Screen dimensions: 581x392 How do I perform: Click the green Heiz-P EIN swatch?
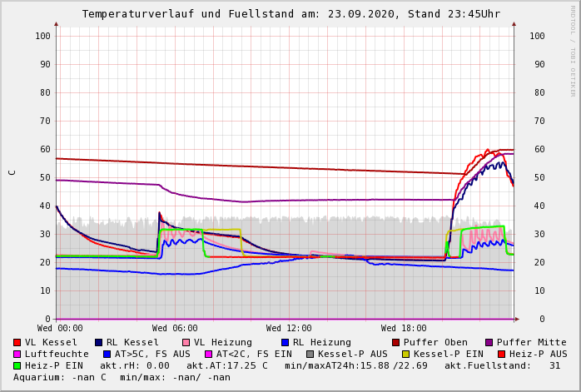(x=17, y=366)
